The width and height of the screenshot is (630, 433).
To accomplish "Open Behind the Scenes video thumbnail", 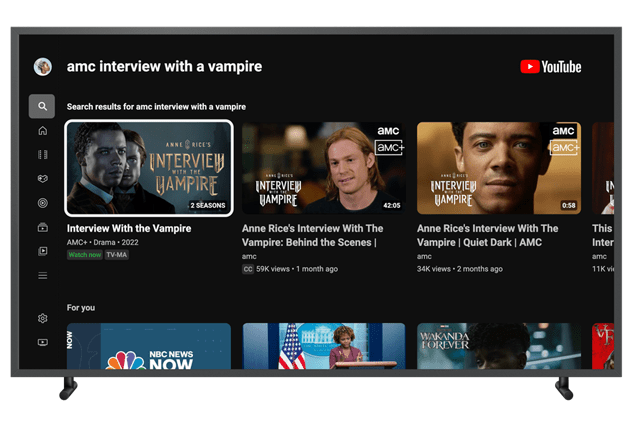I will click(x=323, y=168).
